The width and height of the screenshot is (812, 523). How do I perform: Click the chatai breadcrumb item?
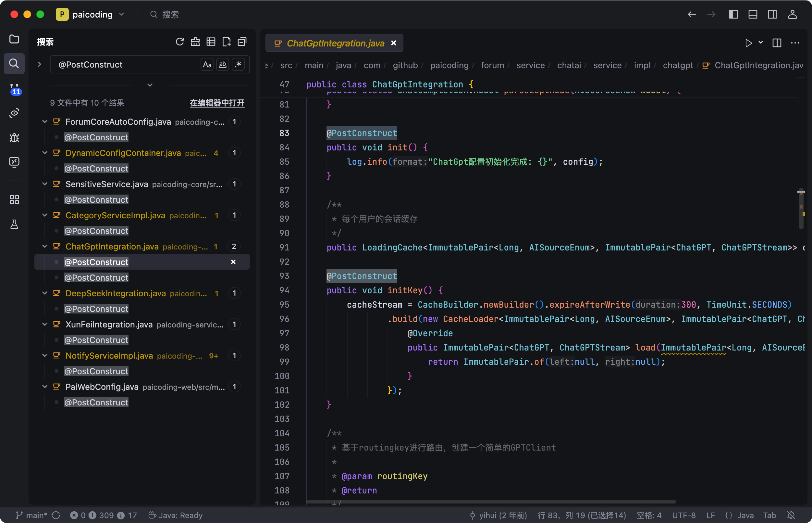[569, 65]
